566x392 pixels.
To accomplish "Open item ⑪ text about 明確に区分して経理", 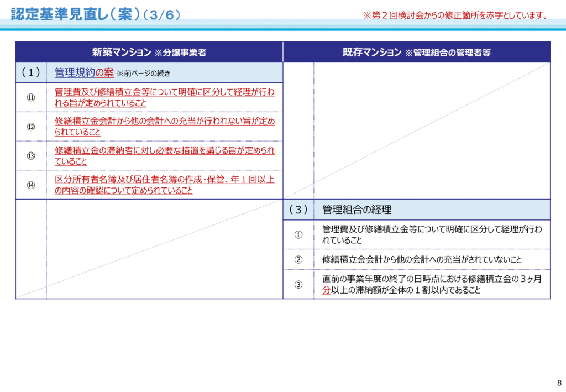I will point(164,97).
